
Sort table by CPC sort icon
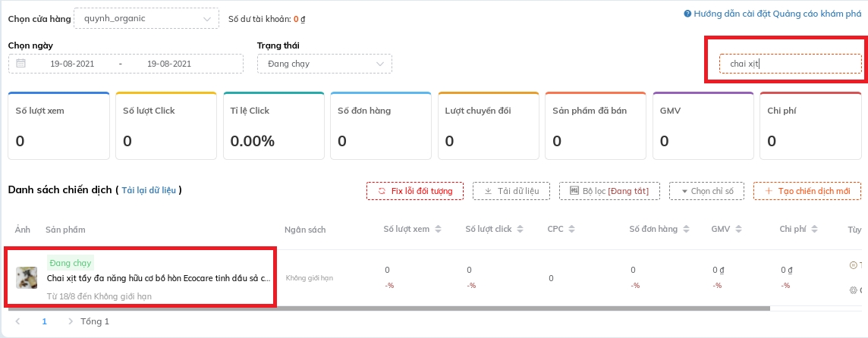570,230
